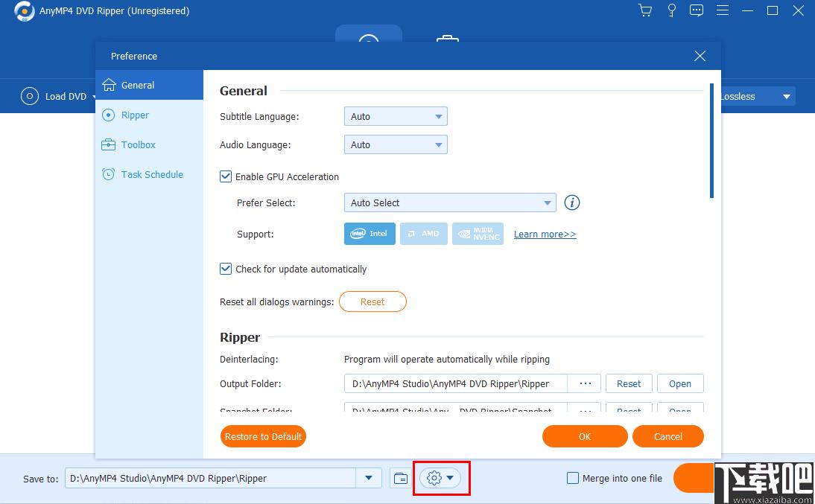Click the General section heading
This screenshot has width=815, height=504.
[x=244, y=91]
